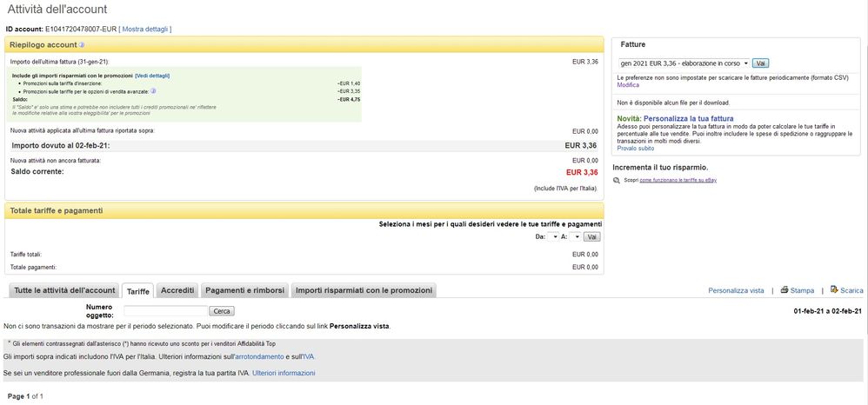Viewport: 868px width, 405px height.
Task: Switch to Tutte le attività dell'account tab
Action: (64, 290)
